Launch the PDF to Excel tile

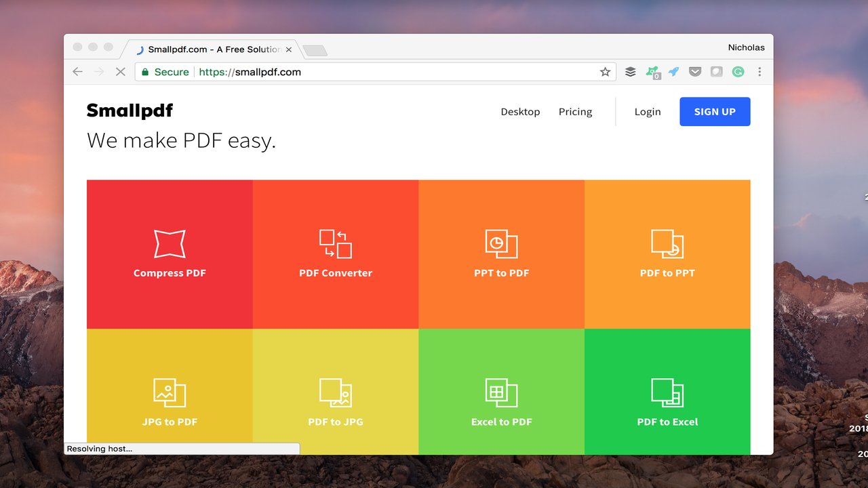click(667, 392)
